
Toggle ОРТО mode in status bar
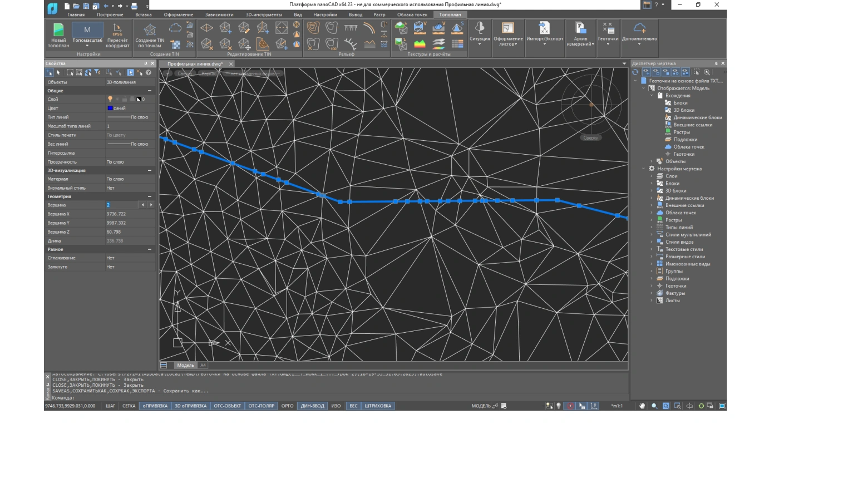(x=287, y=406)
